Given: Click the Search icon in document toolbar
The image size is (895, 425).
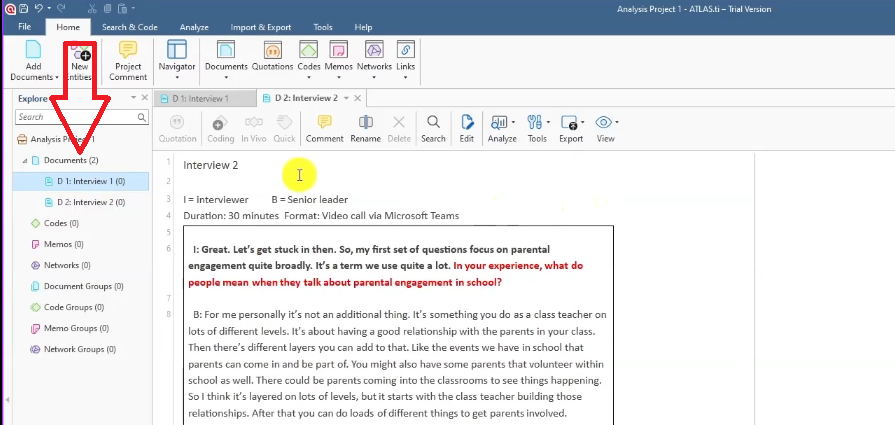Looking at the screenshot, I should tap(433, 123).
